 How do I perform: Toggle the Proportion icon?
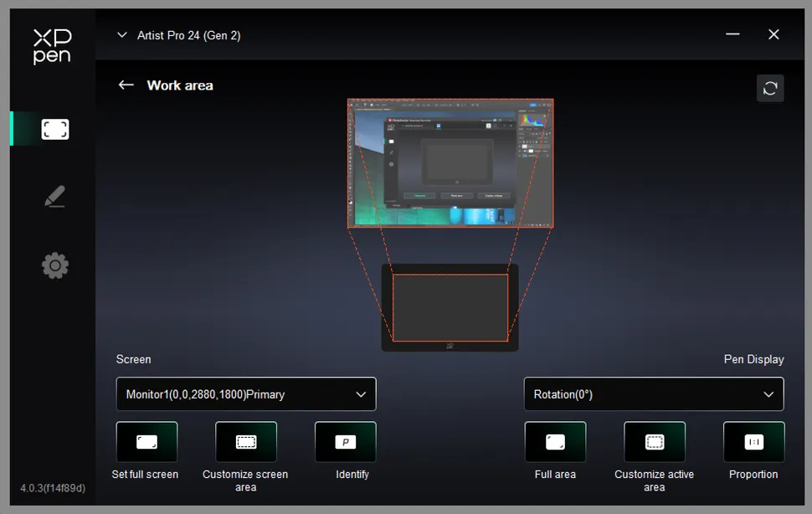click(753, 442)
